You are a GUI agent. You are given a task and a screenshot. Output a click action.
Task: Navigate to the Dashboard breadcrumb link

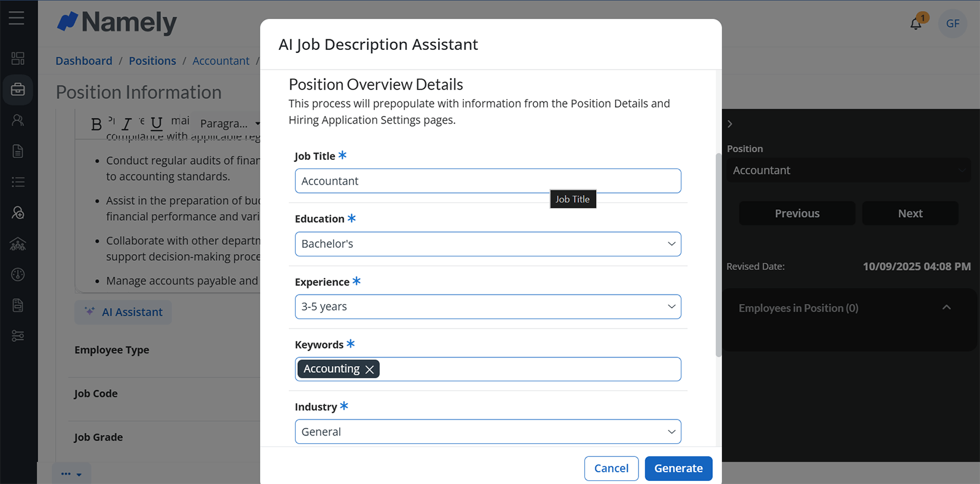tap(84, 61)
